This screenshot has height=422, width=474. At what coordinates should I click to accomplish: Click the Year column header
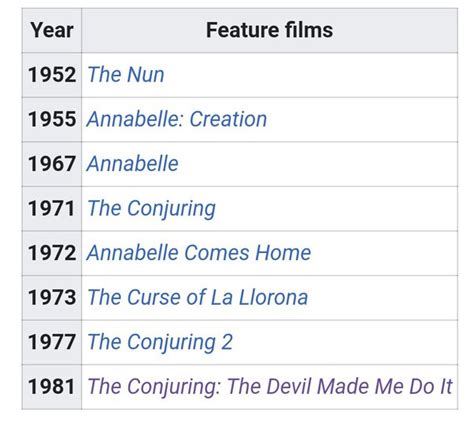tap(52, 30)
